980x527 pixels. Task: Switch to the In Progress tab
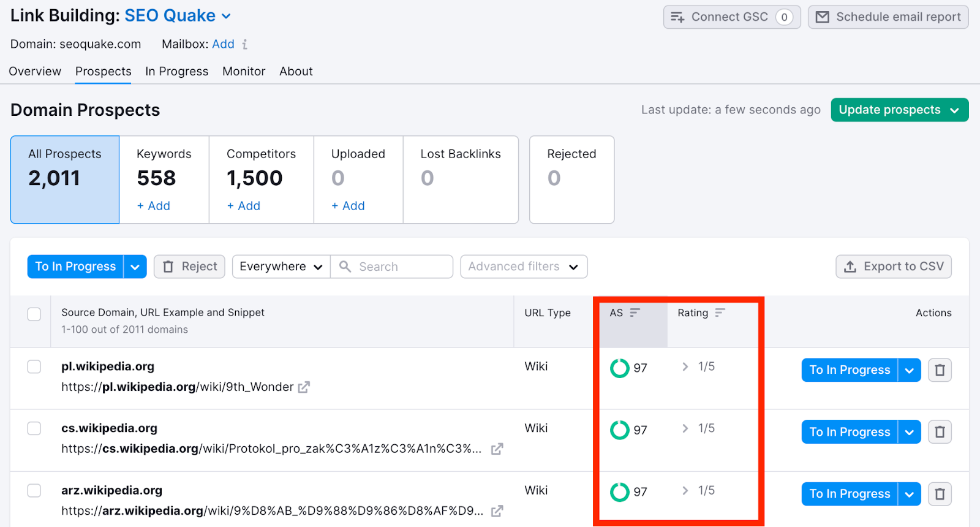(x=176, y=72)
